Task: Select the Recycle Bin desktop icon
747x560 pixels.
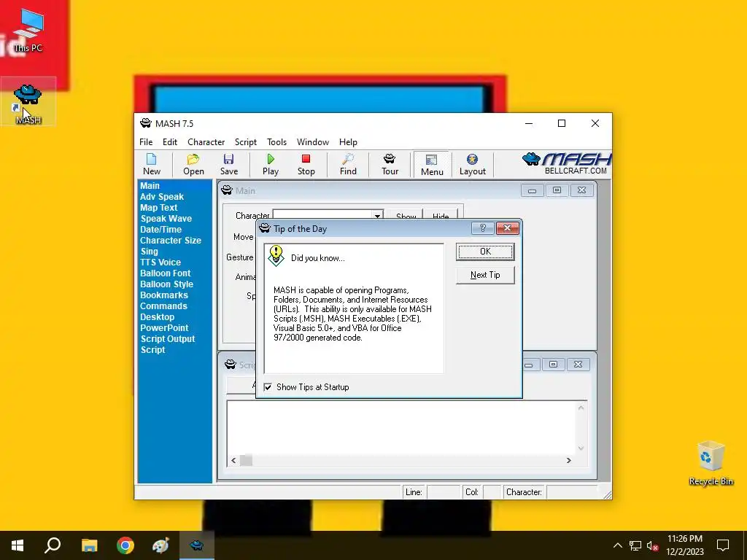Action: coord(711,463)
